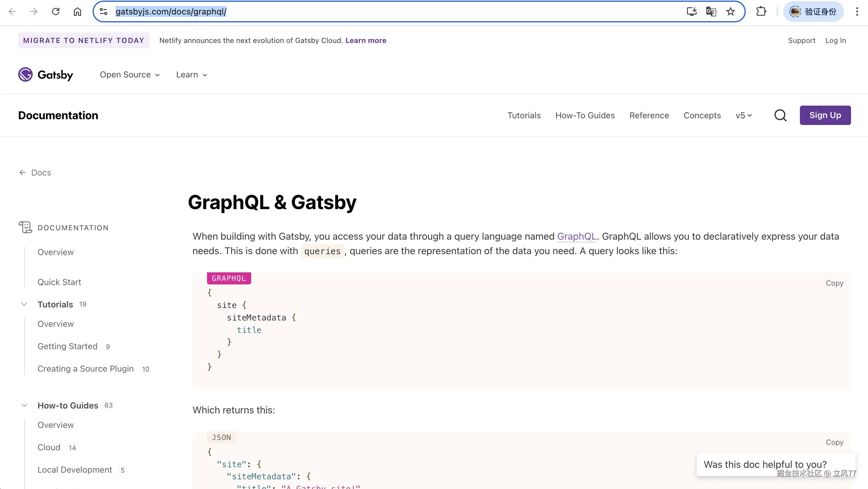Screen dimensions: 868x489
Task: Reload the page with the refresh icon
Action: tap(56, 12)
